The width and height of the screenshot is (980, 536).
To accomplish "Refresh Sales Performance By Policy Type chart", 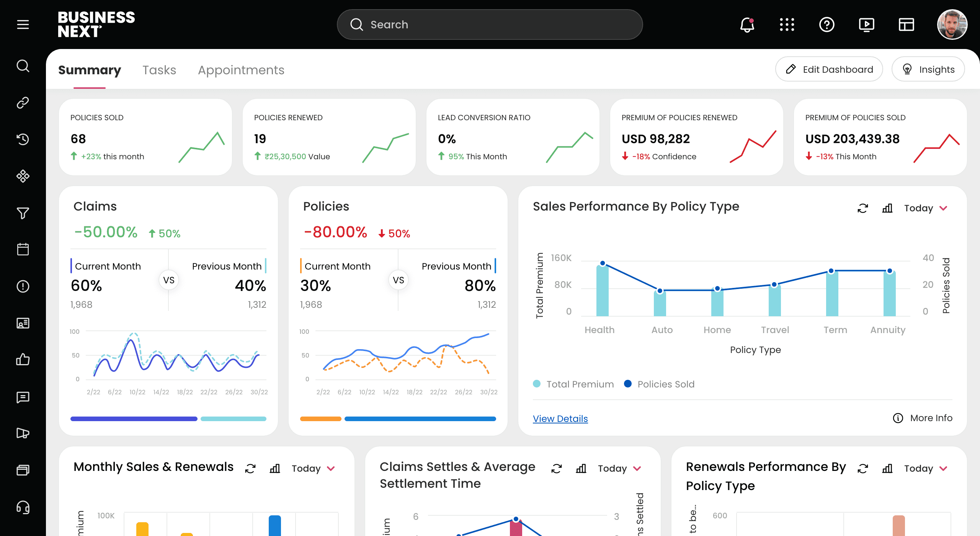I will click(862, 208).
